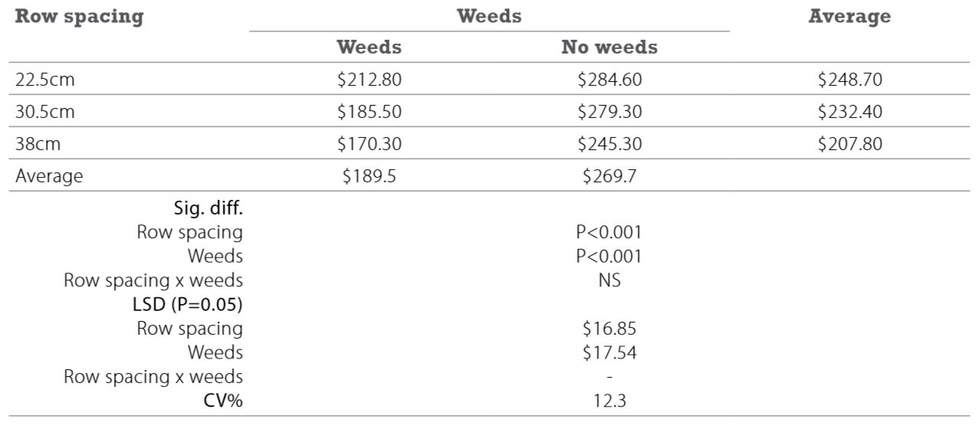This screenshot has height=426, width=980.
Task: Click the $170.30 value
Action: [x=369, y=144]
